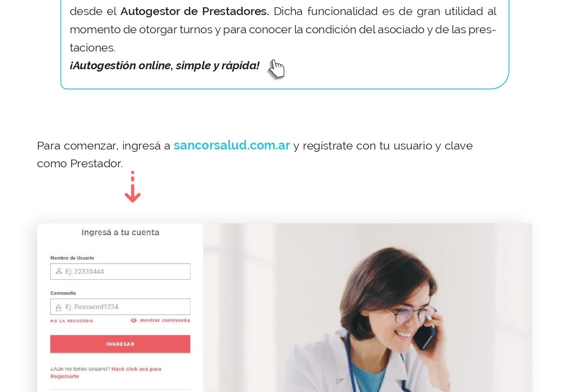Click the '¿Aún no tenés usuario?' text
Image resolution: width=566 pixels, height=392 pixels.
coord(80,369)
